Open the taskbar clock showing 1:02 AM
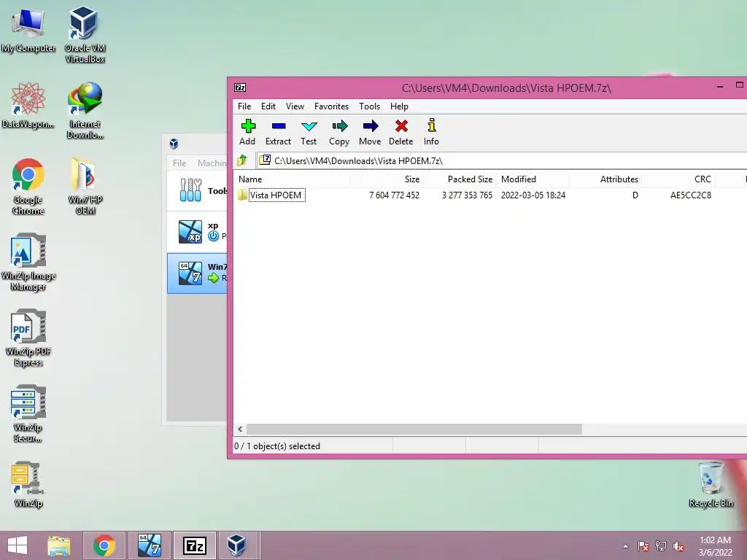The height and width of the screenshot is (560, 747). point(715,546)
